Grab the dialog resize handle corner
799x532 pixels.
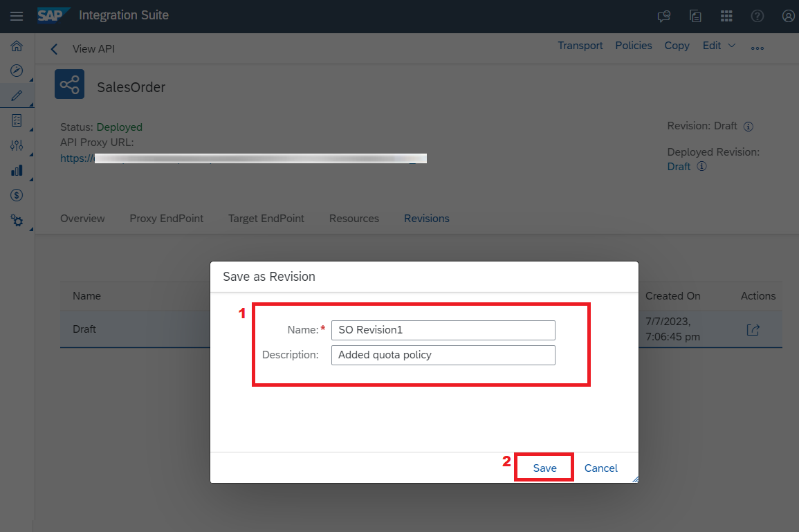pos(635,479)
